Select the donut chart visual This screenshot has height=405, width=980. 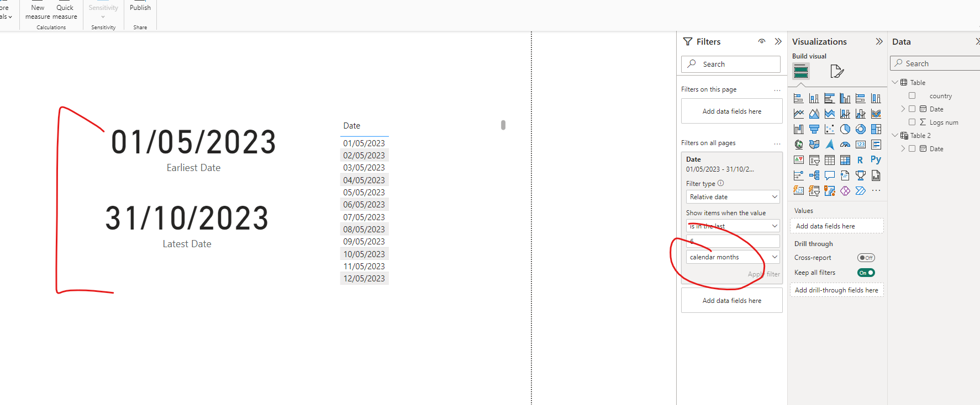pyautogui.click(x=860, y=129)
